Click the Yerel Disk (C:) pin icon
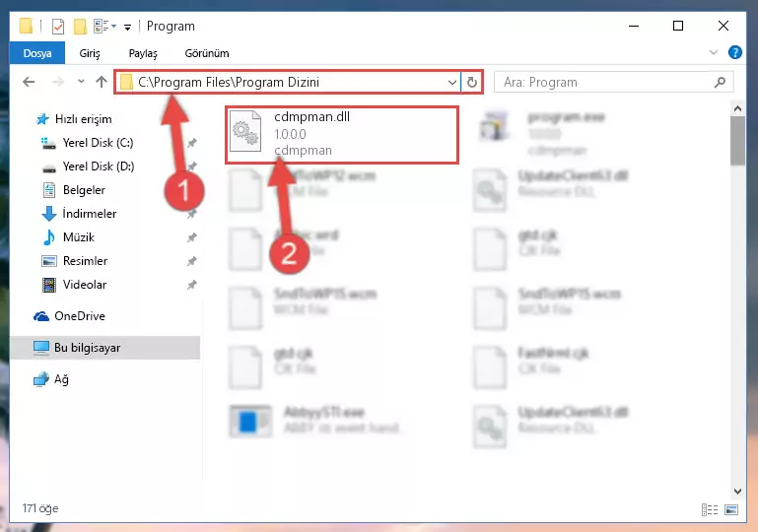The image size is (758, 532). [x=192, y=143]
